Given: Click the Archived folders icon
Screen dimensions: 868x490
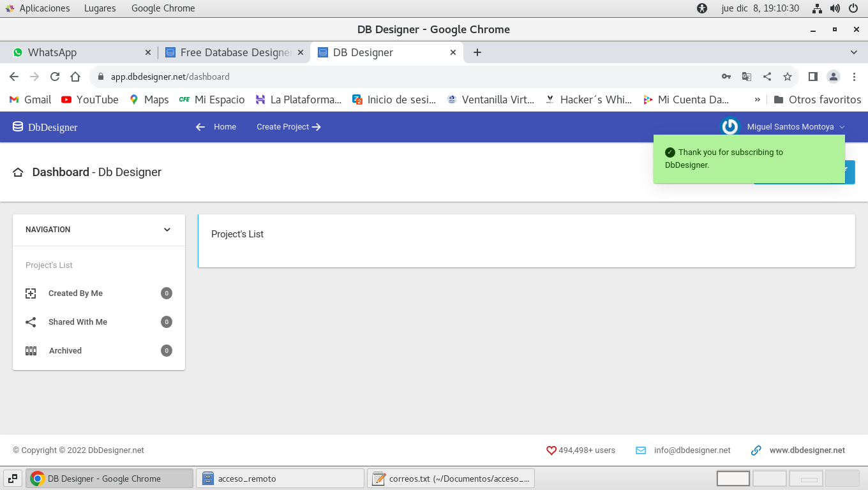Looking at the screenshot, I should 31,351.
